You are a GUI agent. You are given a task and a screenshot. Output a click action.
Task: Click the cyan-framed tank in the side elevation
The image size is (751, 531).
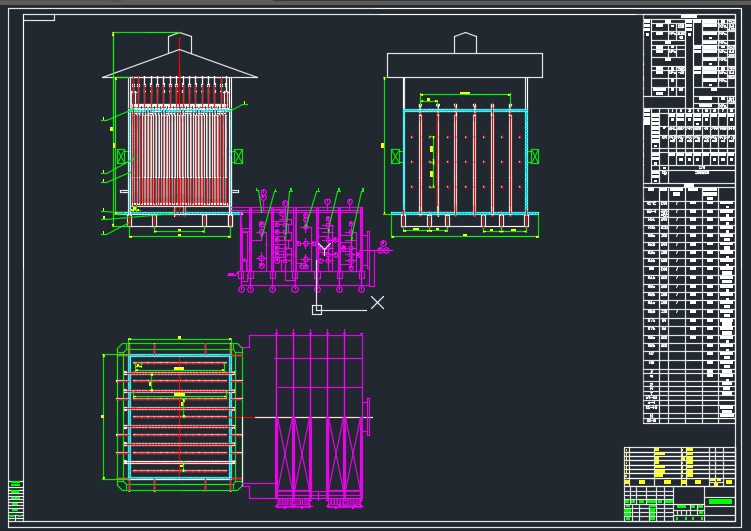coord(465,162)
